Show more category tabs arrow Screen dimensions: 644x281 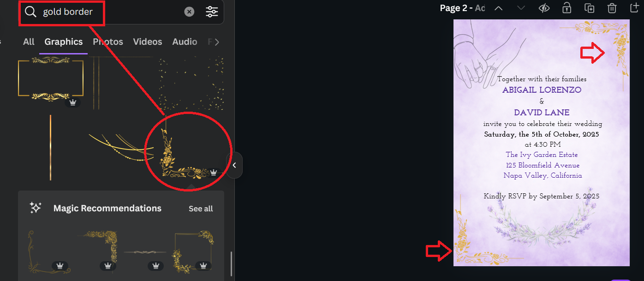217,42
